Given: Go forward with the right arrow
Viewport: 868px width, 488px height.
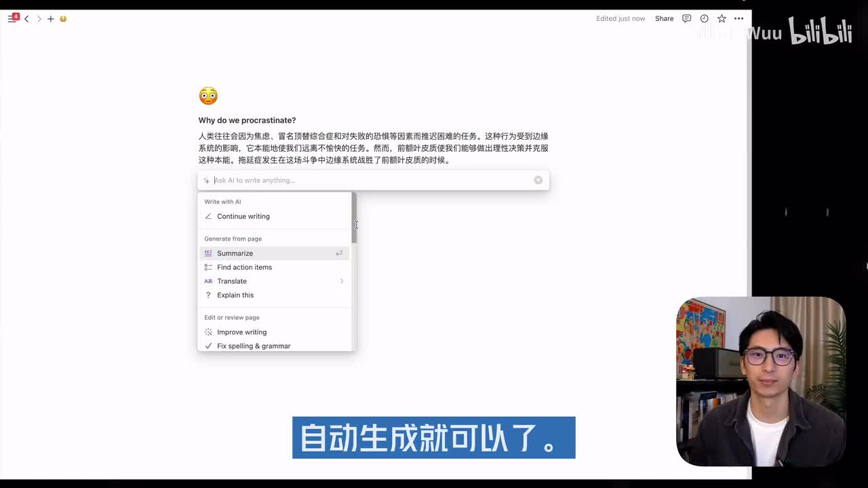Looking at the screenshot, I should (39, 19).
